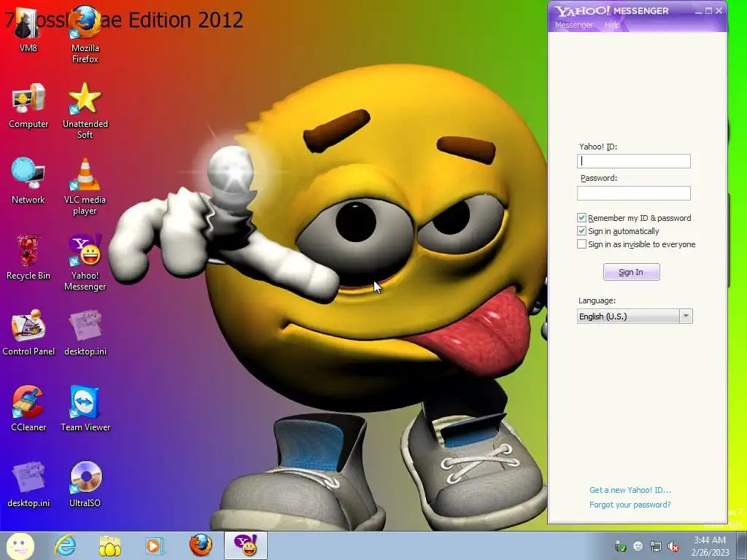Screen dimensions: 747x560
Task: Maximize the Yahoo Messenger window
Action: pos(708,10)
